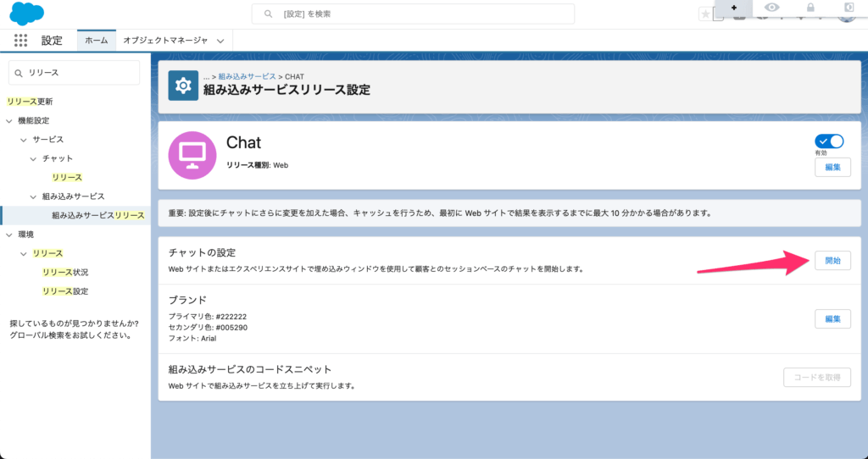Collapse the チャット tree node
The height and width of the screenshot is (459, 868).
tap(33, 158)
